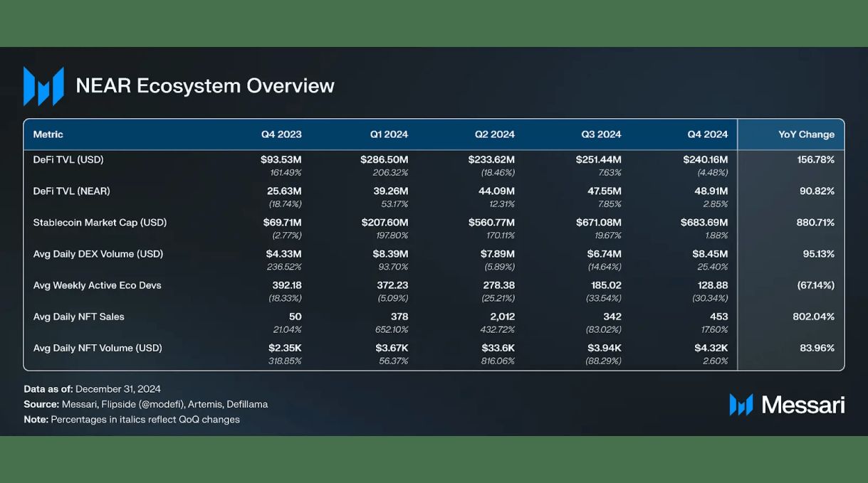Click the Avg Weekly Active Eco Devs label
Image resolution: width=868 pixels, height=483 pixels.
(x=98, y=285)
